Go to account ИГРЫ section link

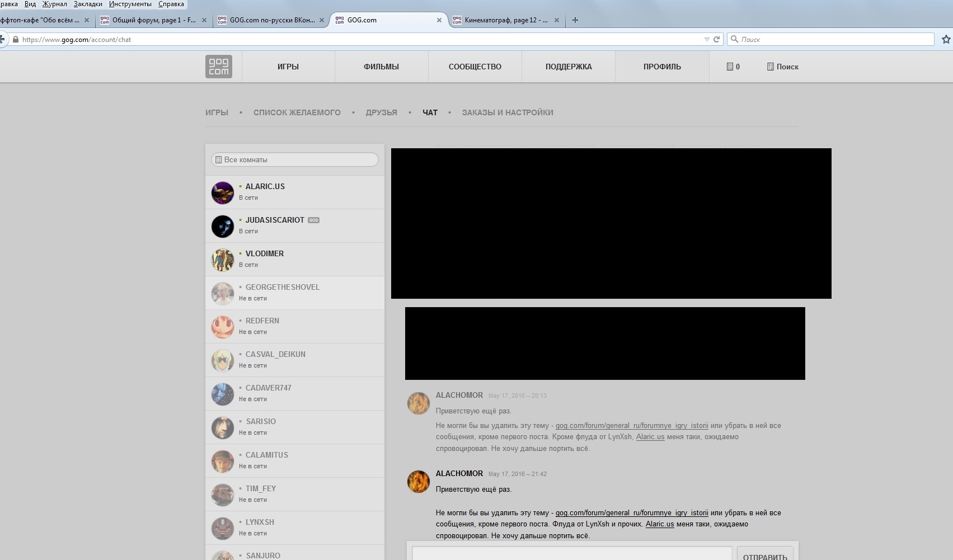[217, 112]
